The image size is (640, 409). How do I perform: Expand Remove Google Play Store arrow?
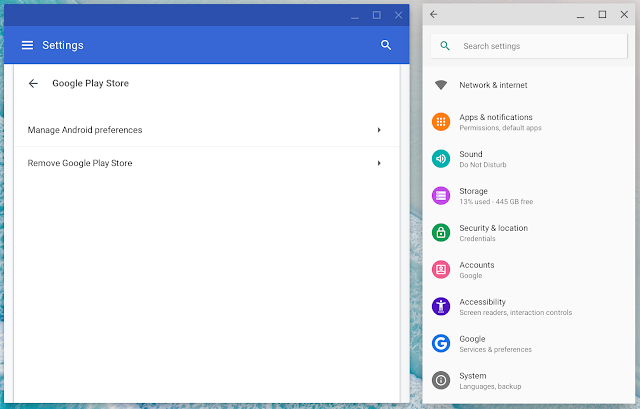pyautogui.click(x=379, y=163)
